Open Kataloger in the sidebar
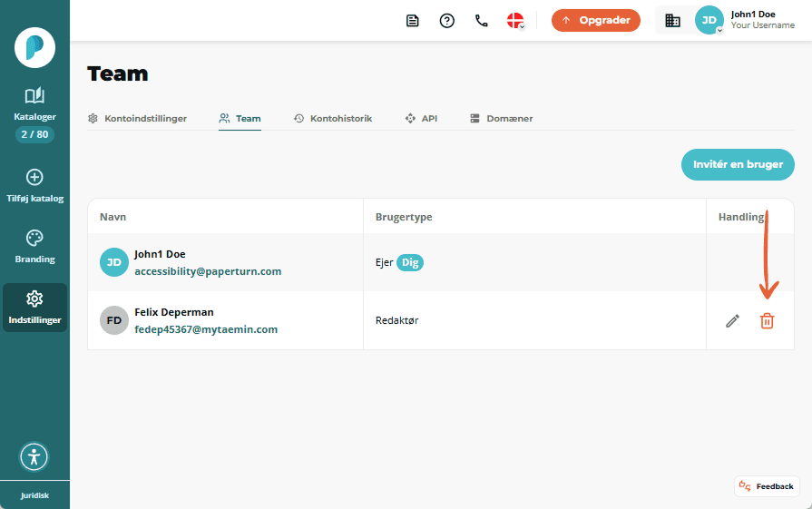 pyautogui.click(x=34, y=104)
